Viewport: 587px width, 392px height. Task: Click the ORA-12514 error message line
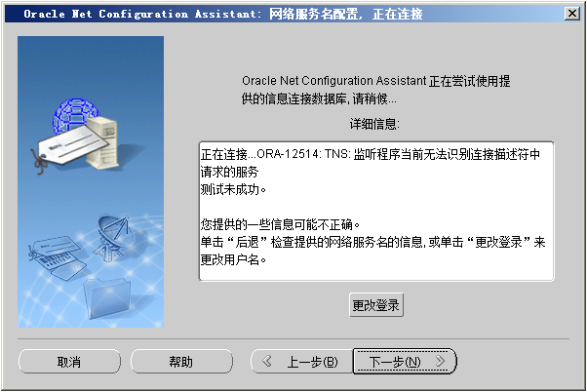[x=371, y=154]
